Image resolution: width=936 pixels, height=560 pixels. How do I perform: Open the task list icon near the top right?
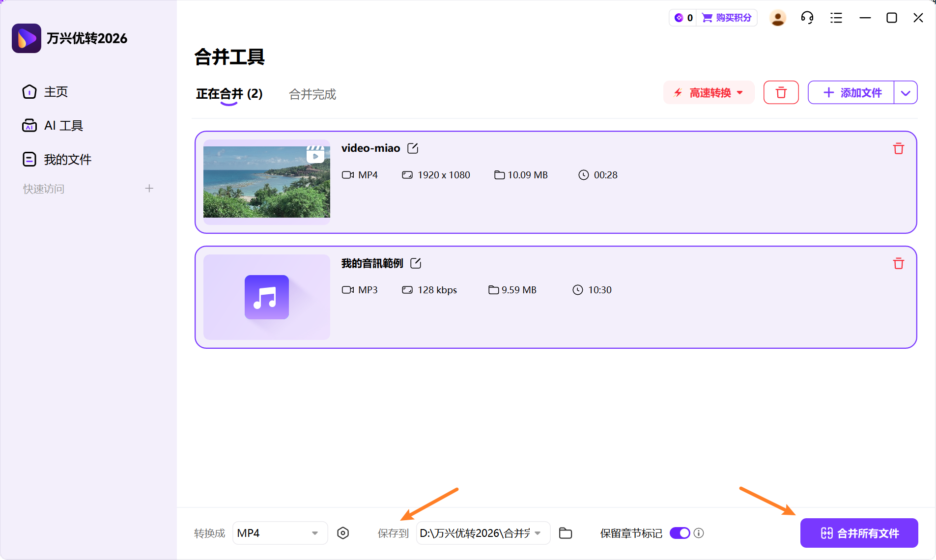click(836, 17)
